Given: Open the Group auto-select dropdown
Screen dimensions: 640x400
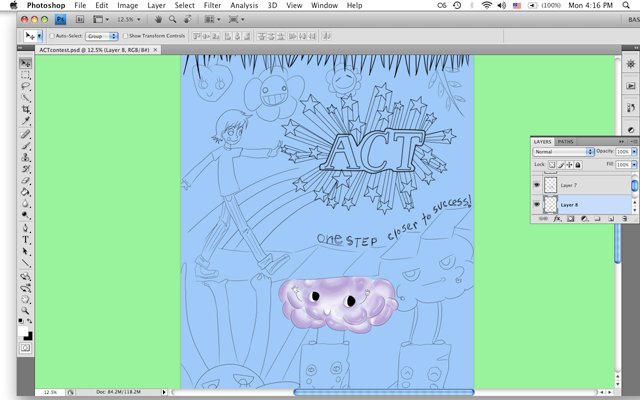Looking at the screenshot, I should click(x=101, y=36).
